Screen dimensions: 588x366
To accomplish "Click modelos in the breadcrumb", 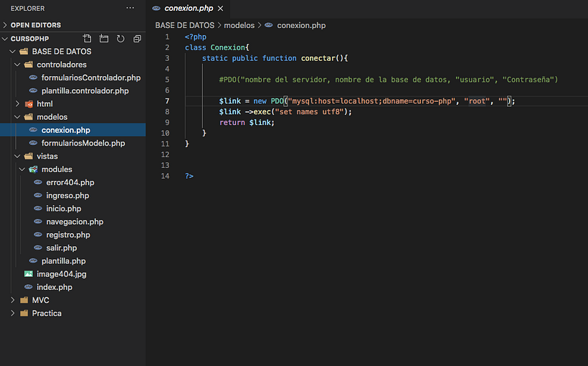I will pyautogui.click(x=240, y=25).
